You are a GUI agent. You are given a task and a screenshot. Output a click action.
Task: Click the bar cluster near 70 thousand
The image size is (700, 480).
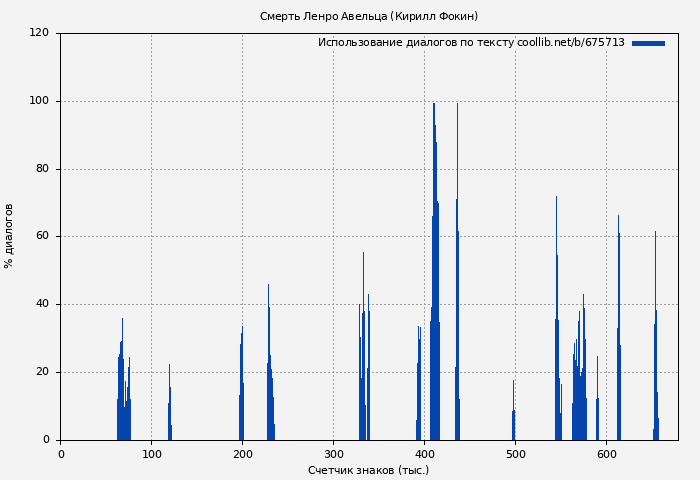click(123, 400)
